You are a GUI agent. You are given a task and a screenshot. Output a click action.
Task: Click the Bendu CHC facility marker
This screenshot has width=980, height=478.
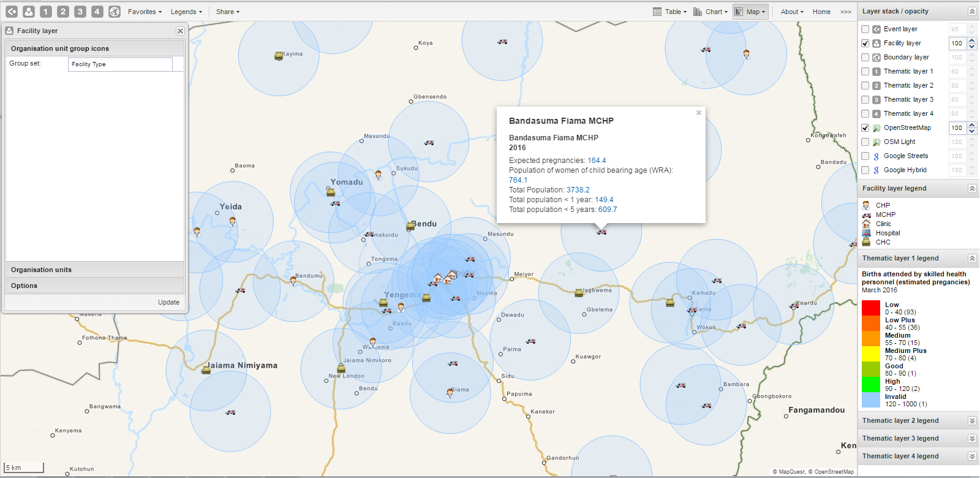coord(411,227)
